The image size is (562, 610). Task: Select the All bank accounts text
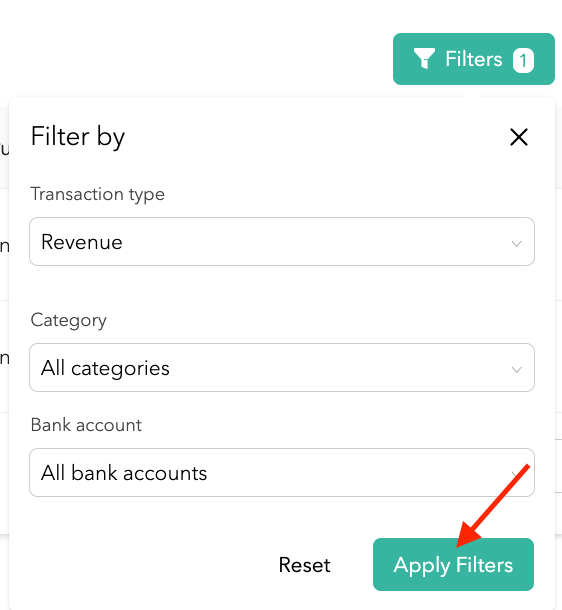[124, 473]
